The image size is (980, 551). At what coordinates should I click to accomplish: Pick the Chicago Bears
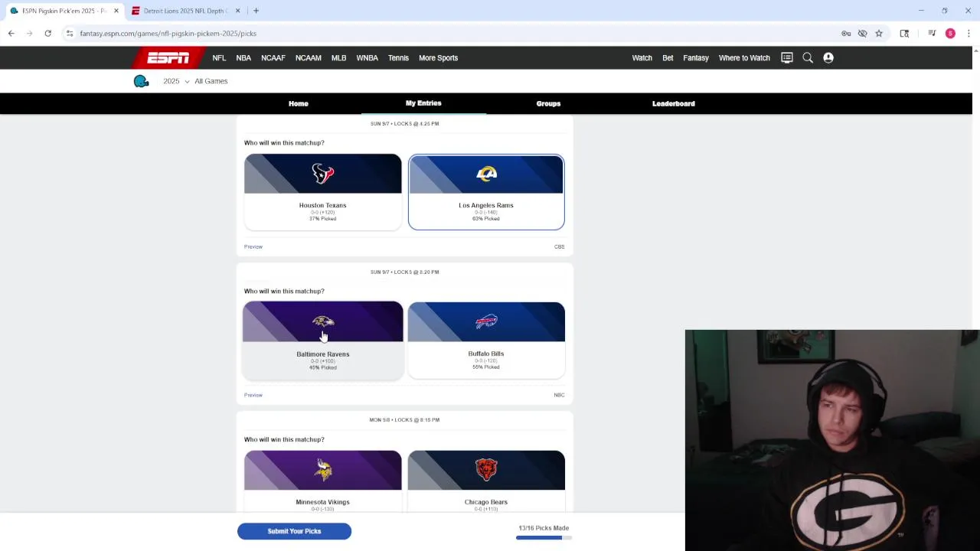tap(486, 481)
